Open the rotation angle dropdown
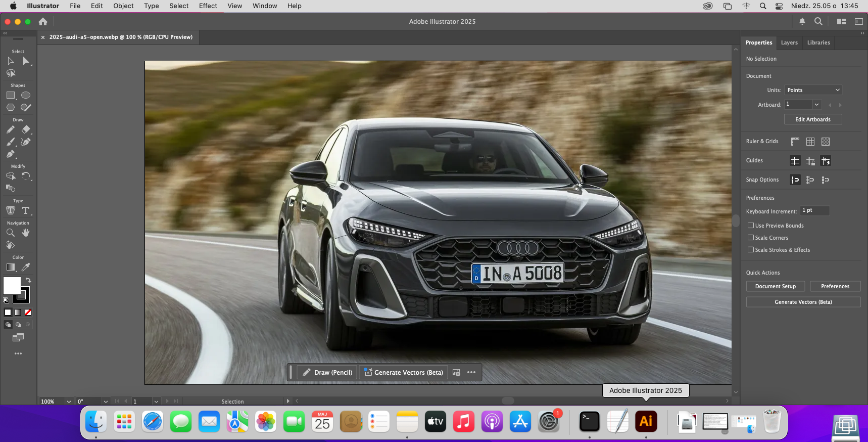 coord(106,402)
